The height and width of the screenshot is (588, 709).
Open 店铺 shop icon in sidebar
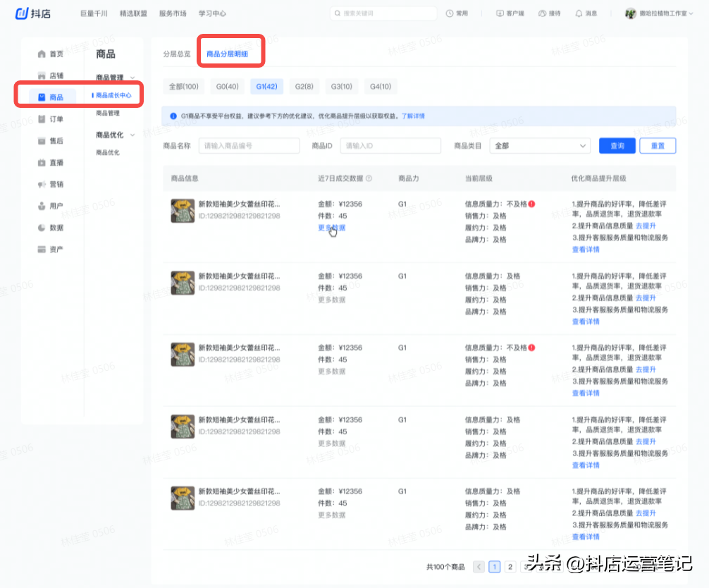pos(42,76)
